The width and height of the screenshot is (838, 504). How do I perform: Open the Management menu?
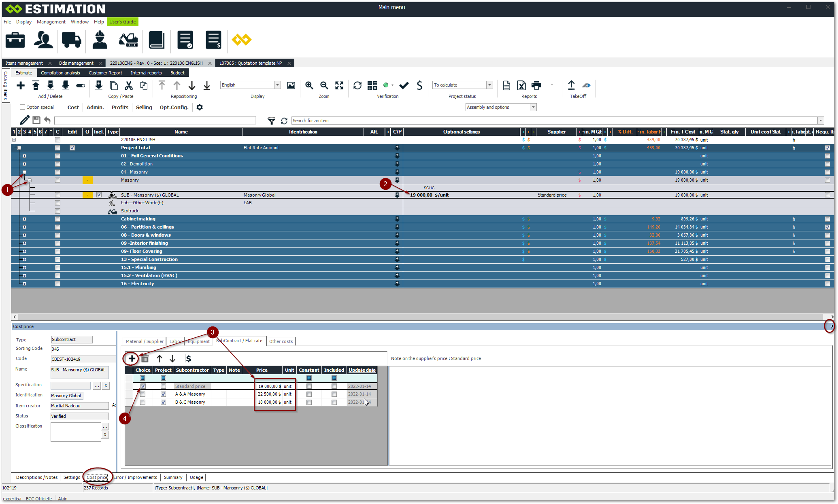[51, 22]
